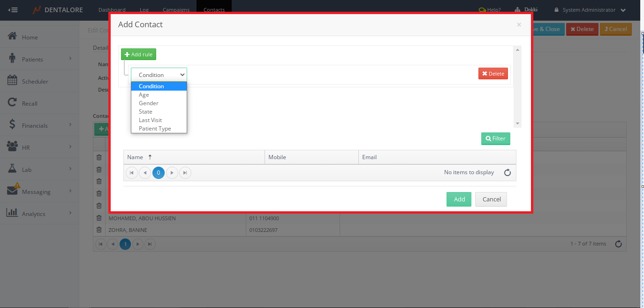Select Patient Type from the dropdown
Image resolution: width=644 pixels, height=308 pixels.
pyautogui.click(x=155, y=129)
